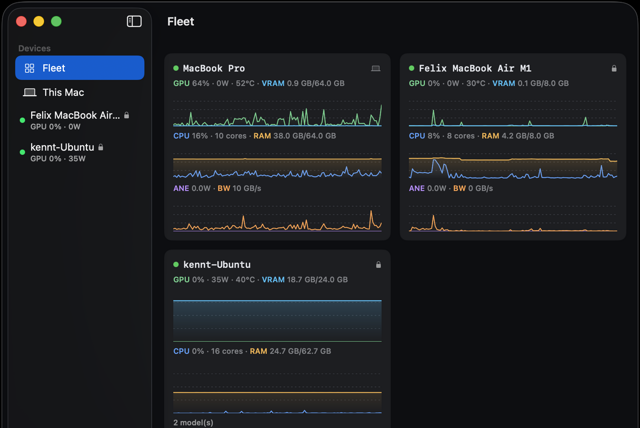Click the Devices section header
640x428 pixels.
tap(34, 48)
